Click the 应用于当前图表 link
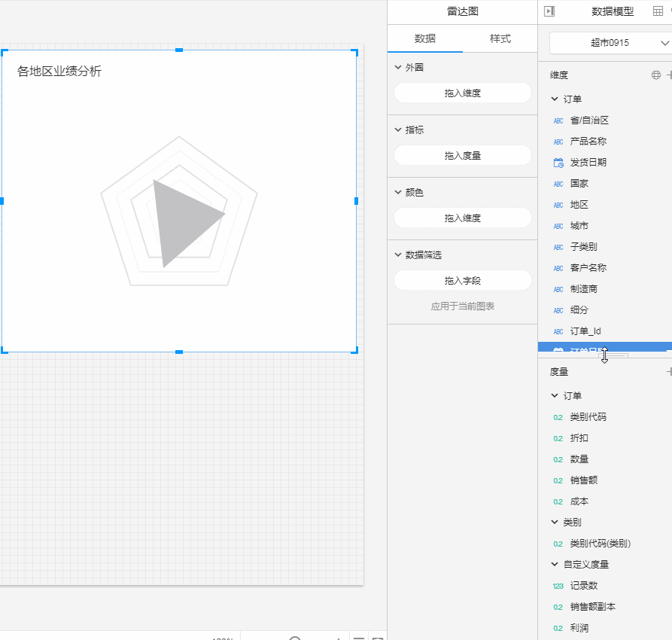Viewport: 672px width, 640px height. (x=463, y=306)
